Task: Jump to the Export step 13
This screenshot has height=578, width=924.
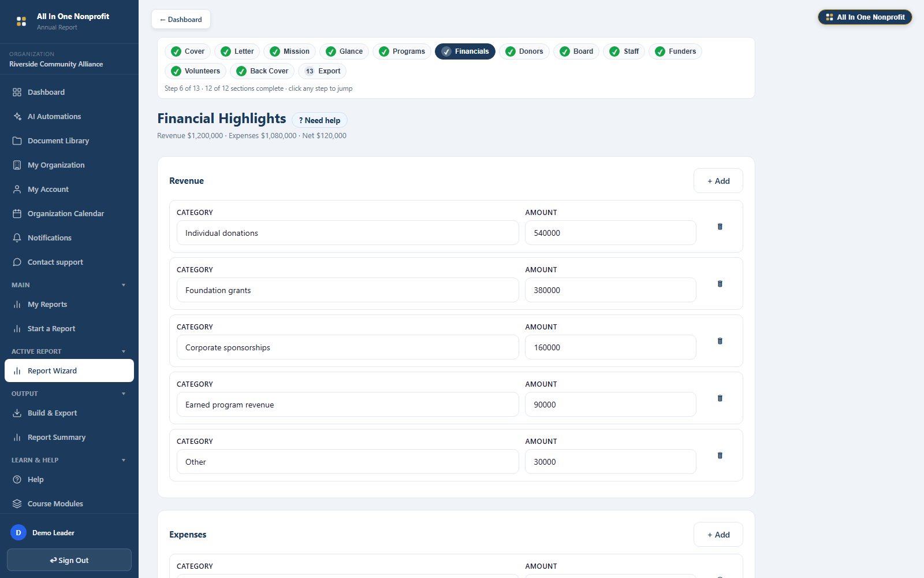Action: [x=322, y=71]
